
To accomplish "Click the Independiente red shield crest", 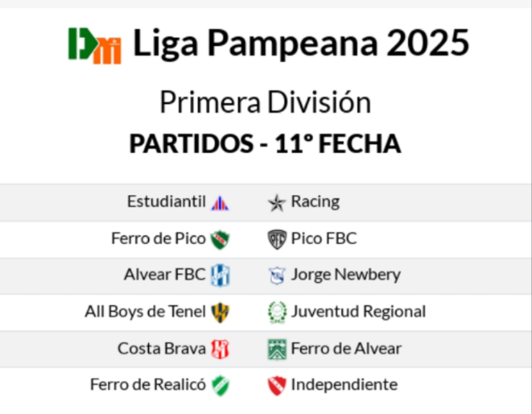I will point(277,385).
